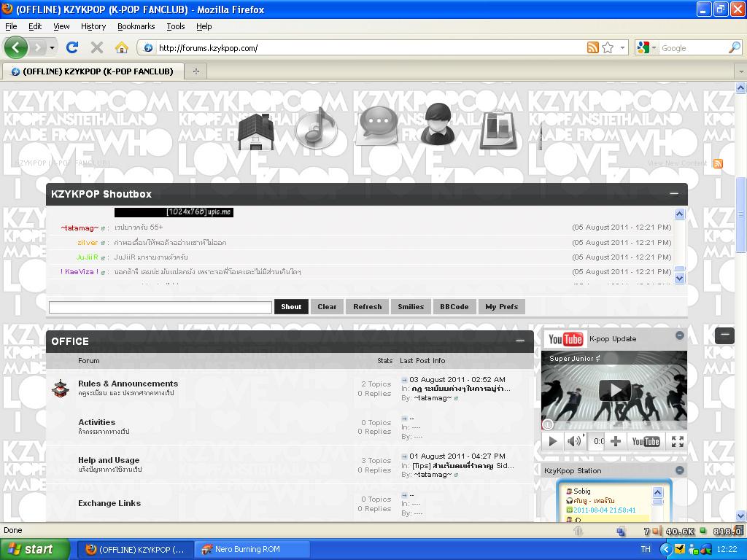
Task: Click the URL address bar
Action: click(371, 47)
